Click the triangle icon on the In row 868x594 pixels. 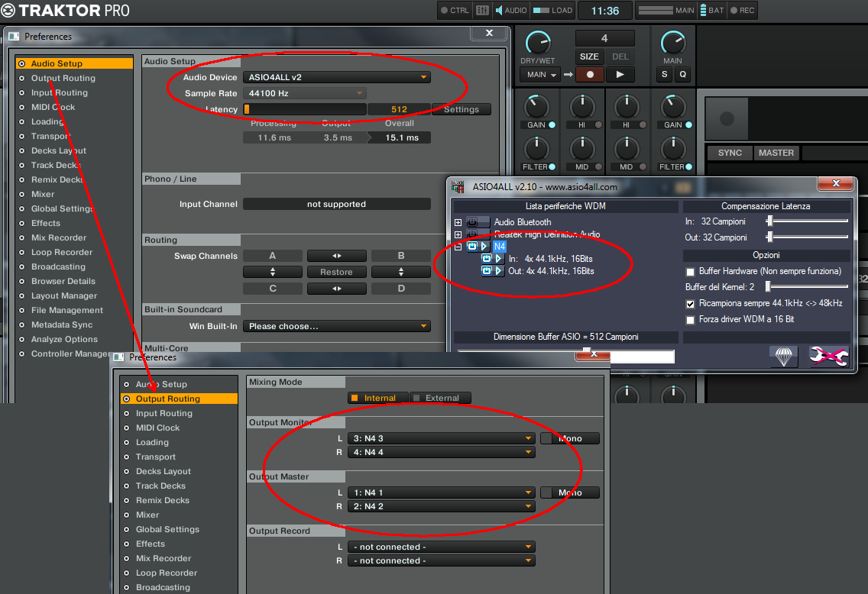click(498, 259)
